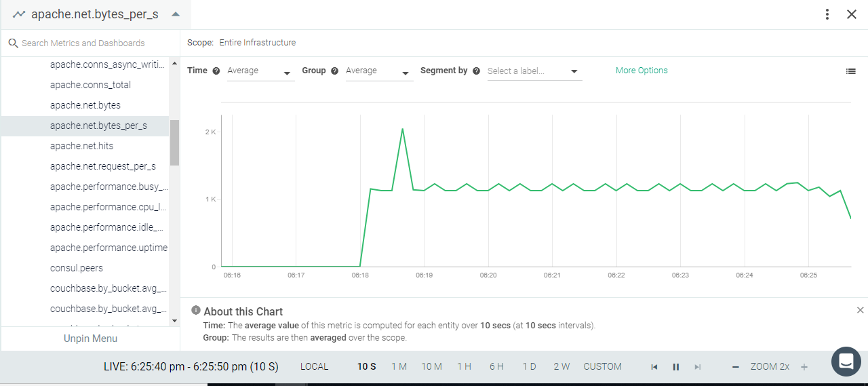Click the line chart icon beside metric title
Viewport: 868px width, 386px height.
click(x=19, y=14)
